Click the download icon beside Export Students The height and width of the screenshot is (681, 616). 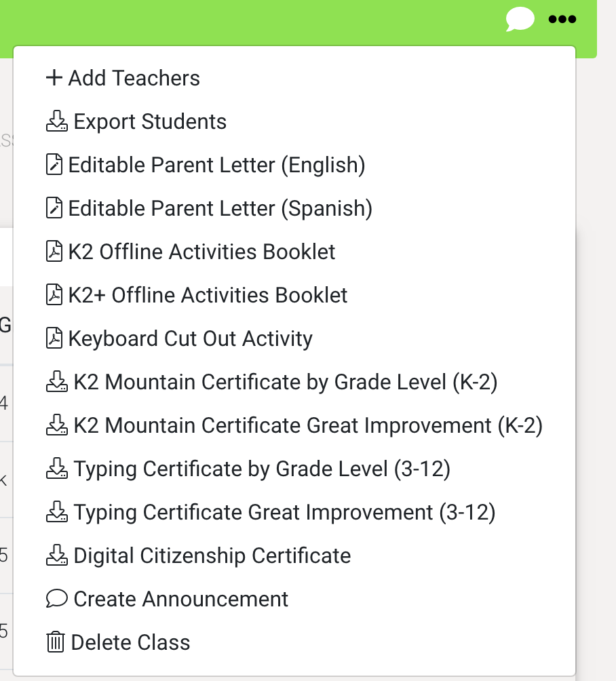pos(57,121)
